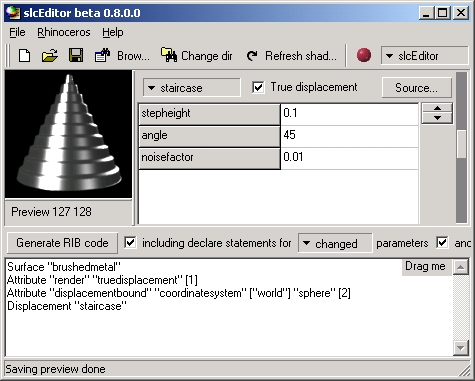
Task: Click the Source... button
Action: [417, 88]
